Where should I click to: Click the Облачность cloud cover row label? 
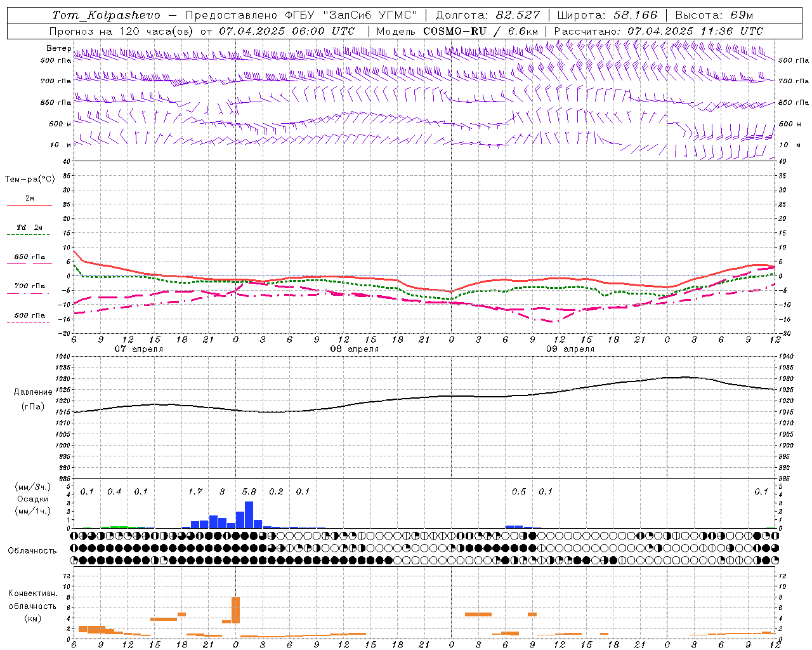(32, 550)
